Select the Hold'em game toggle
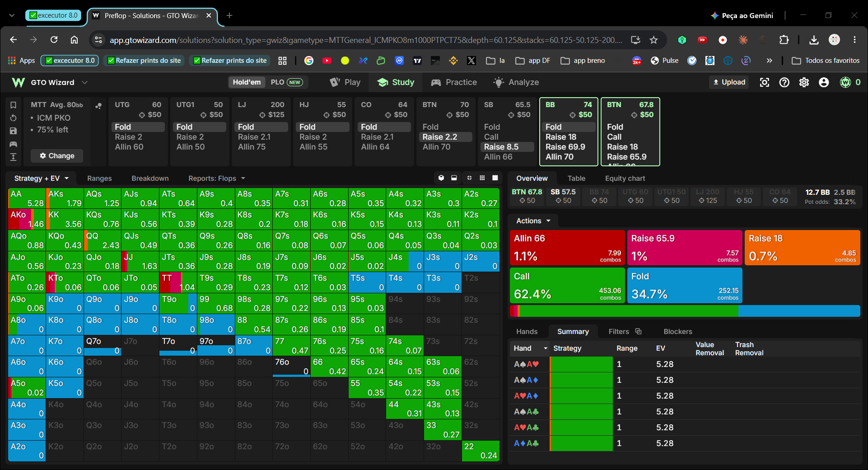Screen dimensions: 868x470 [x=247, y=82]
